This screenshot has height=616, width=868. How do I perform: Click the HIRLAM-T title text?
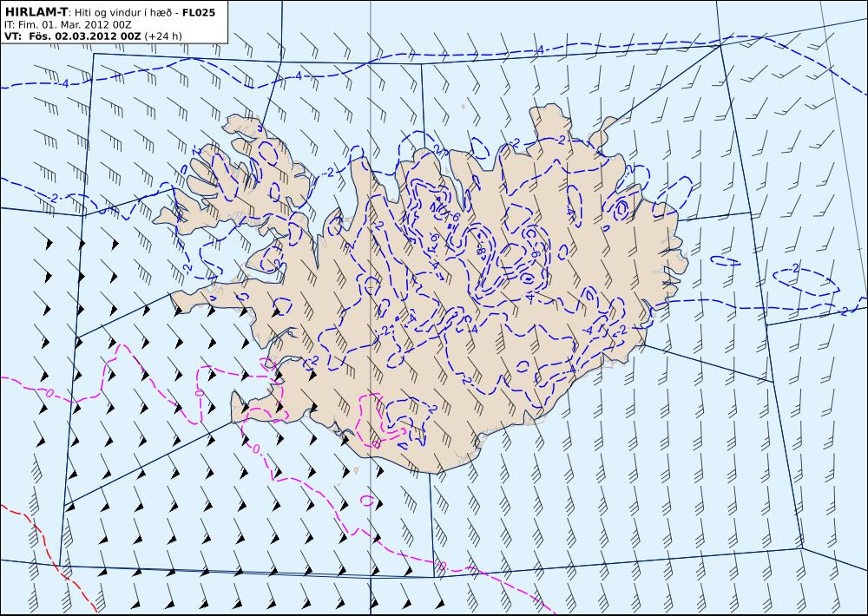[x=36, y=12]
